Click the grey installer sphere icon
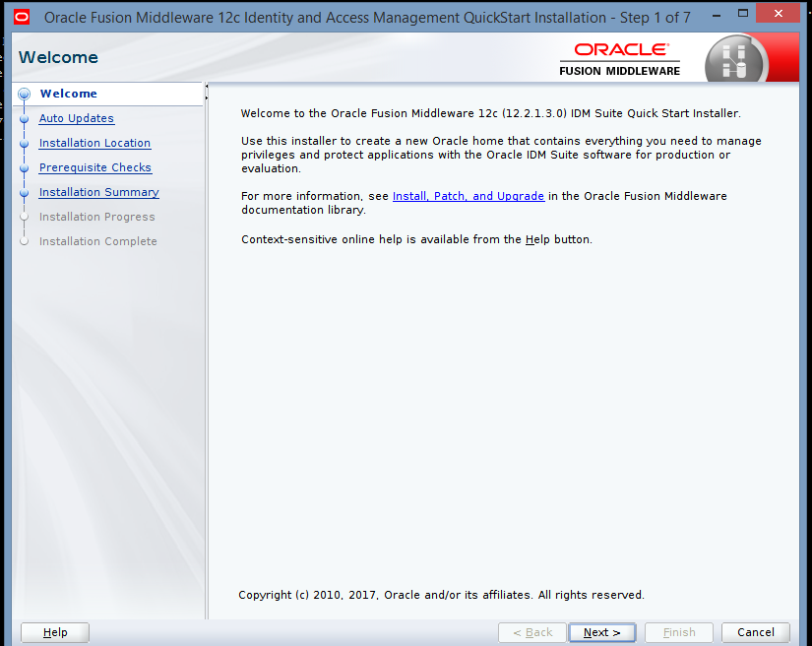Screen dimensions: 812x646 tap(734, 59)
